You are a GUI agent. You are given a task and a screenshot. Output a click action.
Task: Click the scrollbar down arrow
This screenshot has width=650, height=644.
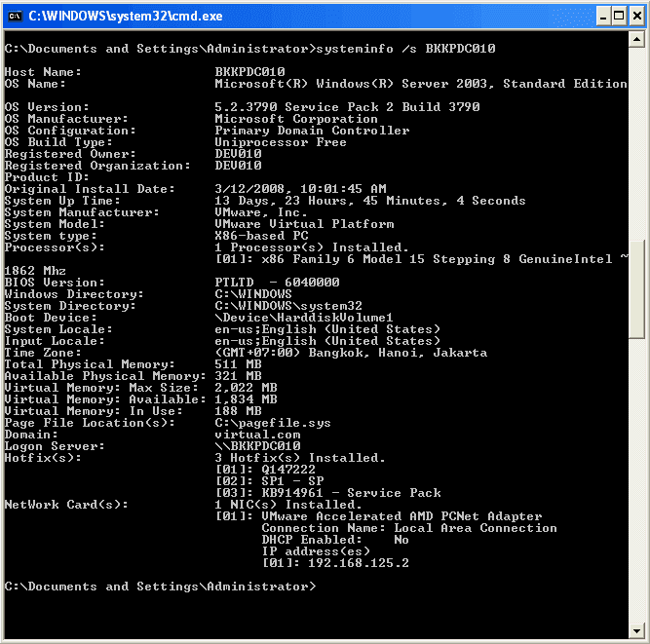coord(636,631)
